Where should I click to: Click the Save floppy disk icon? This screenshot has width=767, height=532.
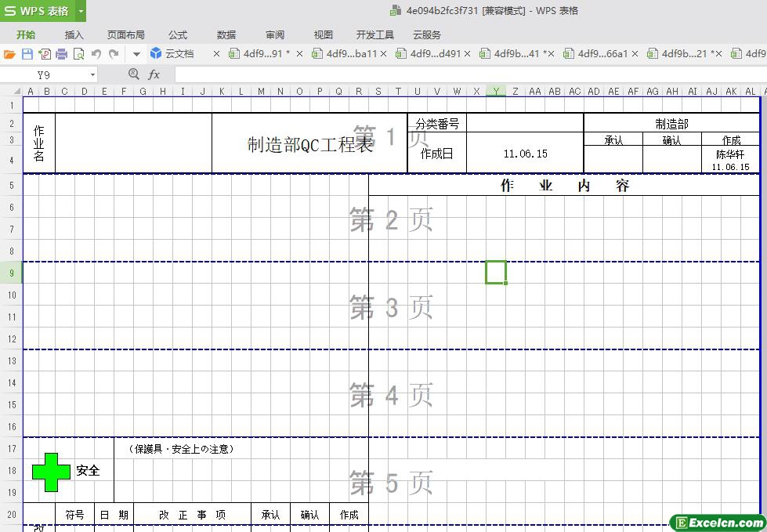27,54
